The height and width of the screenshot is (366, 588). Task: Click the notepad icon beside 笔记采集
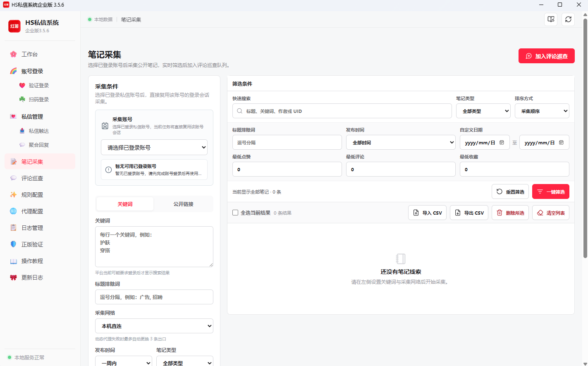pyautogui.click(x=13, y=162)
